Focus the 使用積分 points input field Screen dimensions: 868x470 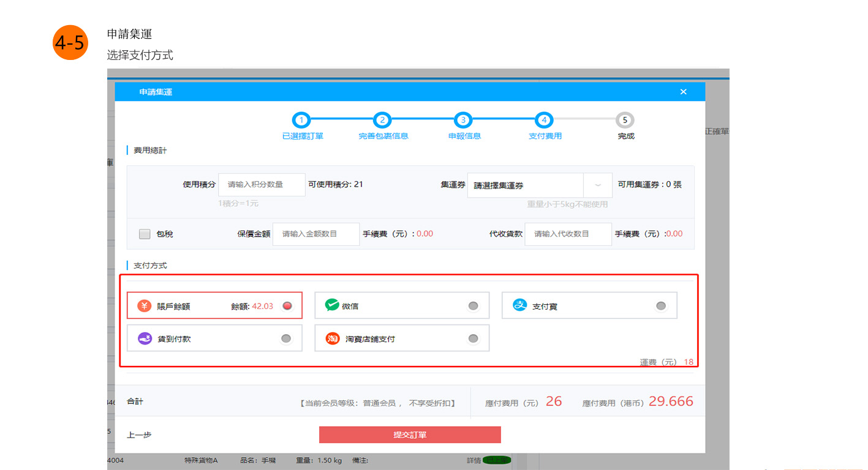coord(262,185)
